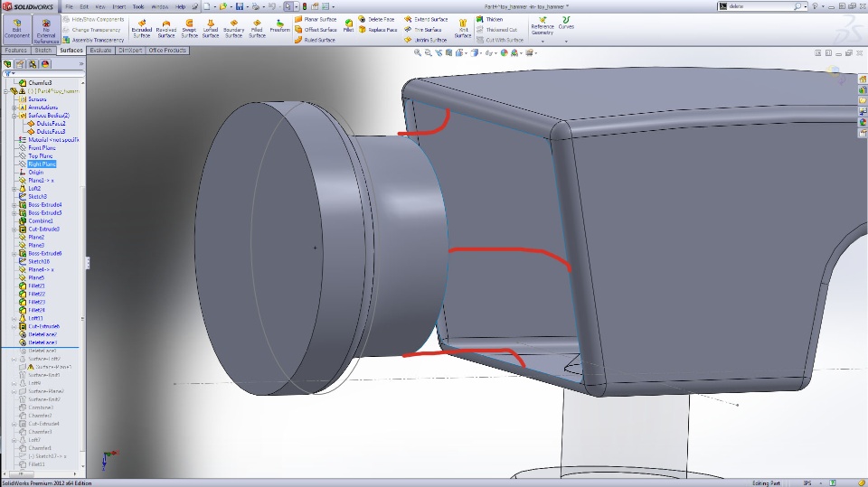Switch to the Office Products tab
This screenshot has height=487, width=868.
pyautogui.click(x=167, y=51)
